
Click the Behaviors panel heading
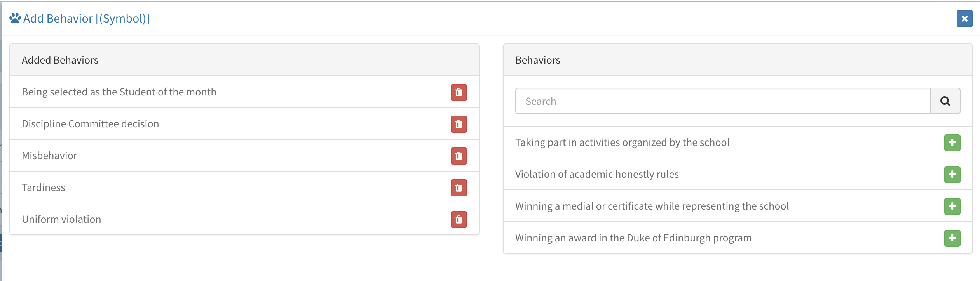click(x=537, y=60)
